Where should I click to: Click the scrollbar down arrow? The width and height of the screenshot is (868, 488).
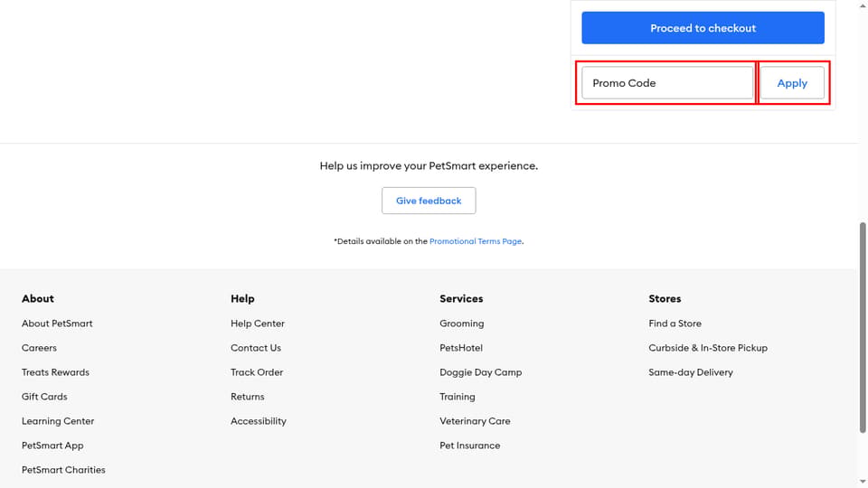[x=863, y=482]
